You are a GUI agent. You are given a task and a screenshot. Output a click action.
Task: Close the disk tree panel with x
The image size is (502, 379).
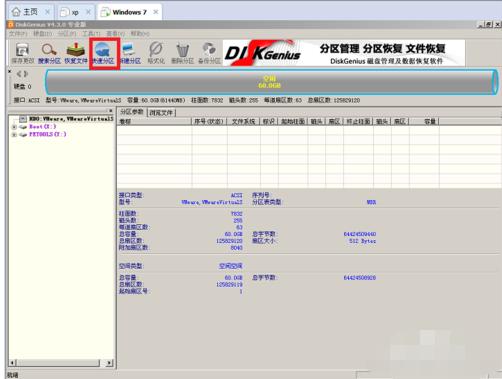pos(110,111)
